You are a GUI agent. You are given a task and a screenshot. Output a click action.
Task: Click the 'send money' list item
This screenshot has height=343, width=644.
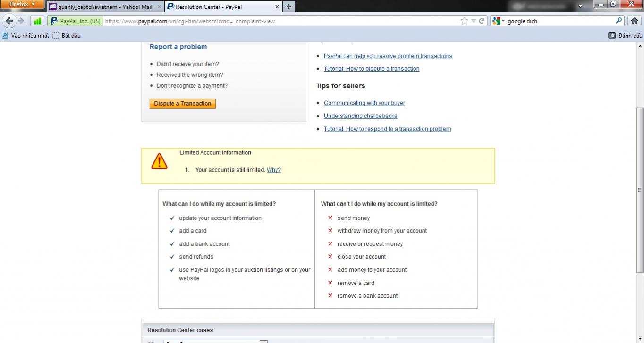coord(354,218)
